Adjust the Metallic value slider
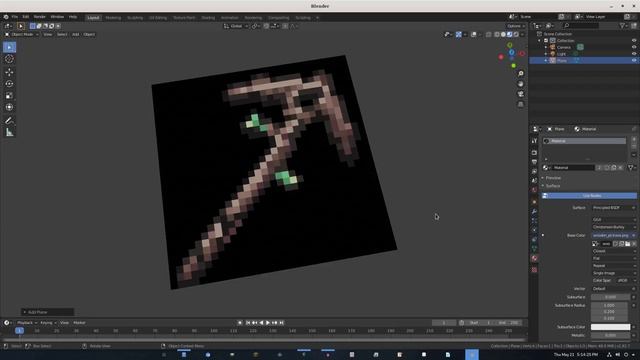The width and height of the screenshot is (640, 360). pyautogui.click(x=610, y=336)
